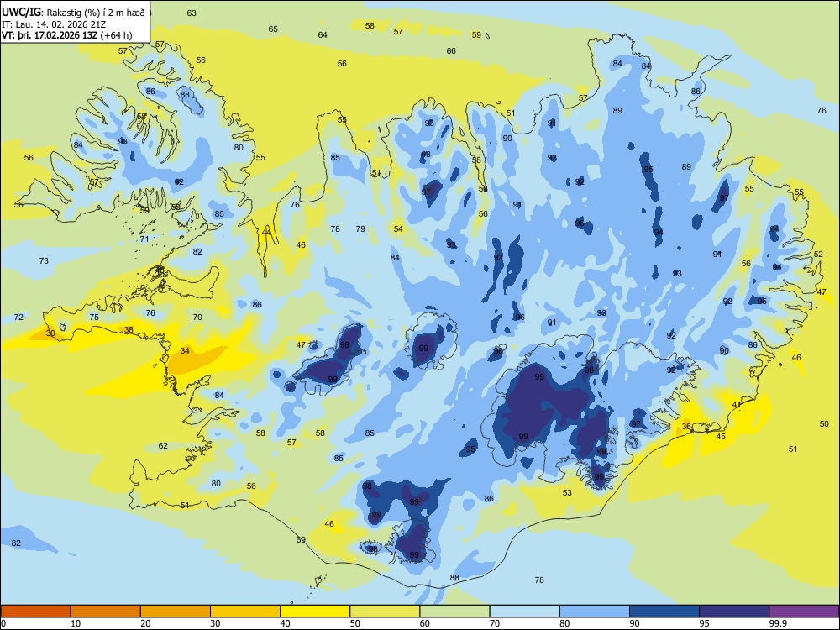Select the value 65 north of Iceland
This screenshot has width=840, height=630.
(x=273, y=29)
